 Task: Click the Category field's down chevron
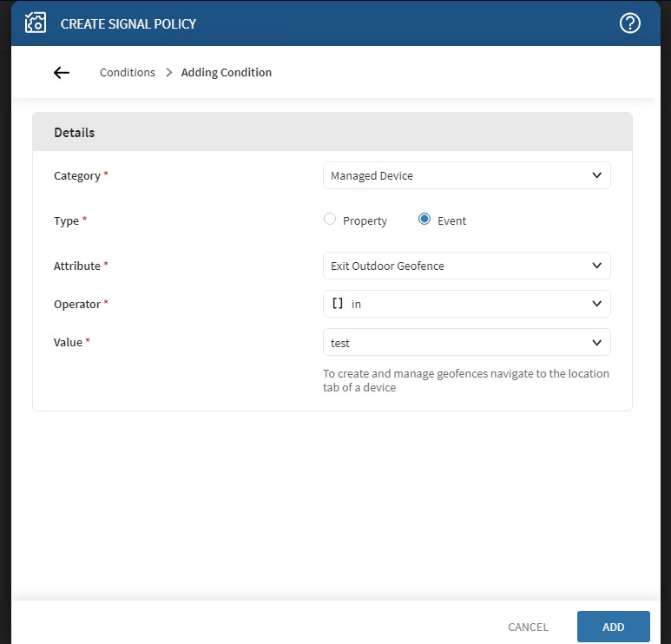tap(596, 175)
